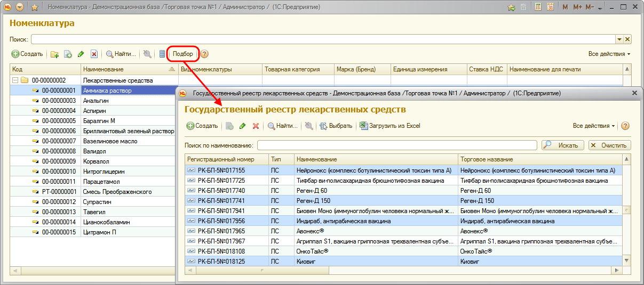
Task: Click help question mark in registry window
Action: (625, 126)
